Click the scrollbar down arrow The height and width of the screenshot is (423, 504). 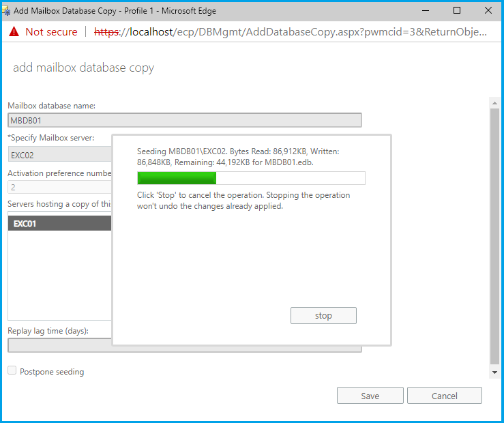(x=495, y=373)
